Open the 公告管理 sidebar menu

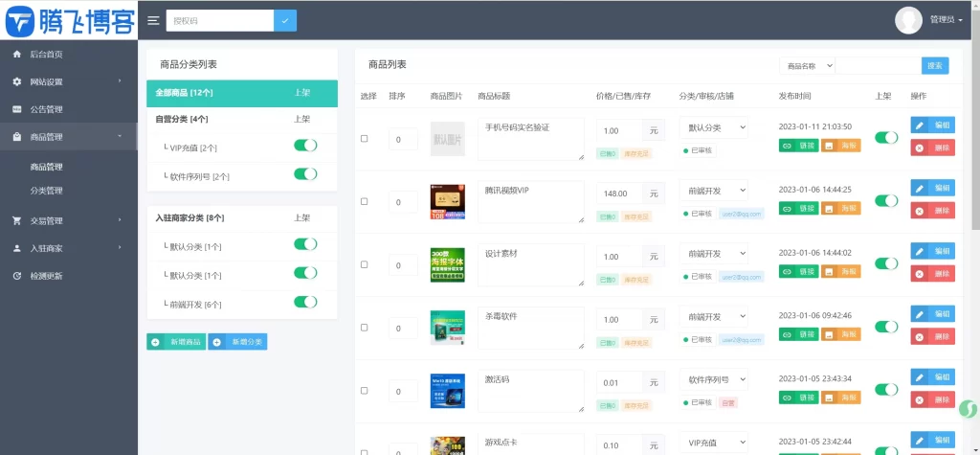pos(47,109)
